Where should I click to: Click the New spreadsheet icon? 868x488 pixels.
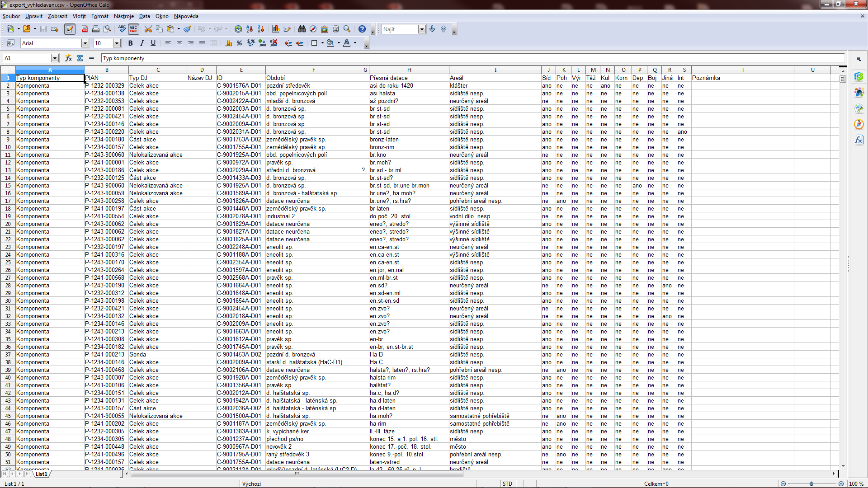[x=10, y=29]
